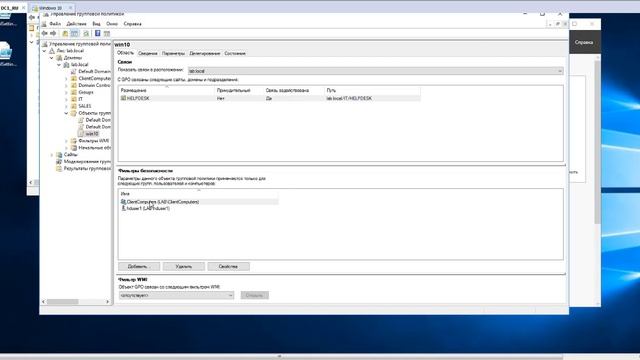Switch to the Делегирование tab
Image resolution: width=640 pixels, height=360 pixels.
point(205,53)
